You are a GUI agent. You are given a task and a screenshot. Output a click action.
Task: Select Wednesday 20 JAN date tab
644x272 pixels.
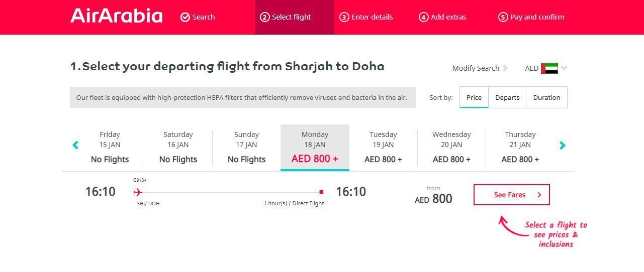(x=451, y=147)
